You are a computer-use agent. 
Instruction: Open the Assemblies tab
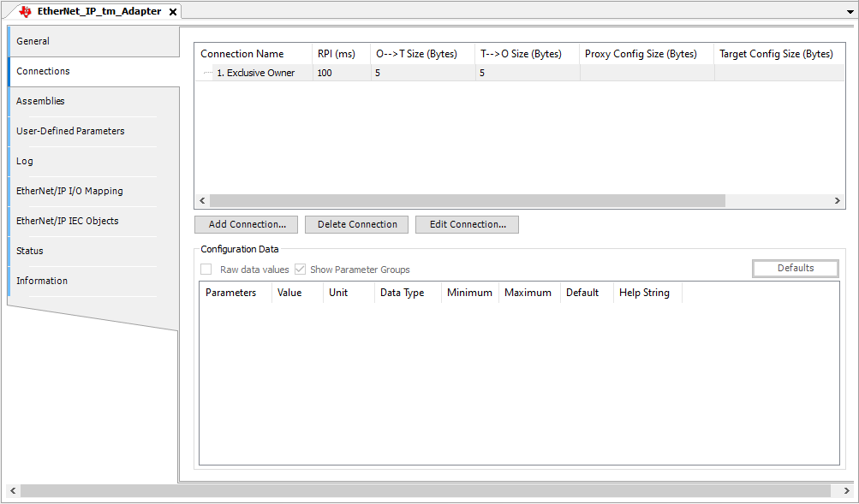coord(40,101)
